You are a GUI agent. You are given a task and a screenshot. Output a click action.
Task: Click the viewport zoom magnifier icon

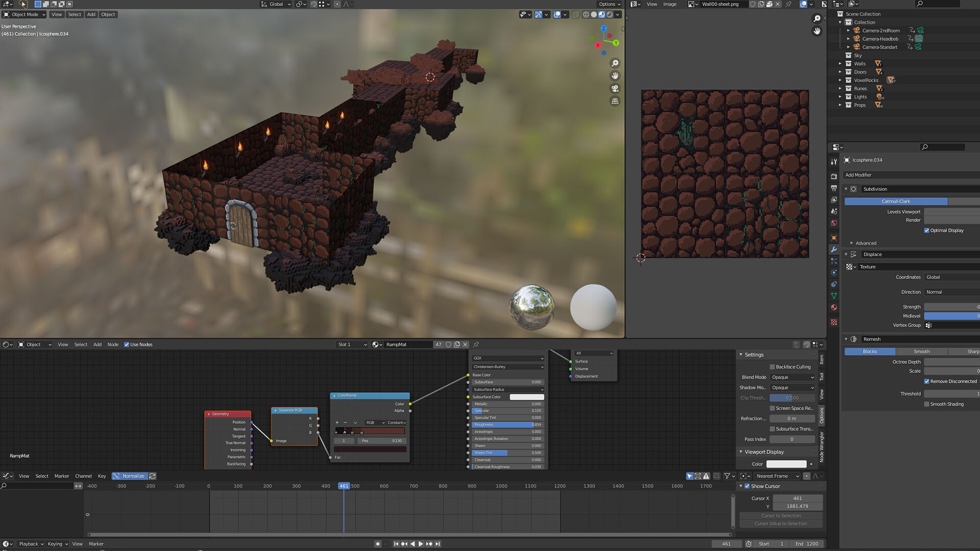(x=615, y=63)
